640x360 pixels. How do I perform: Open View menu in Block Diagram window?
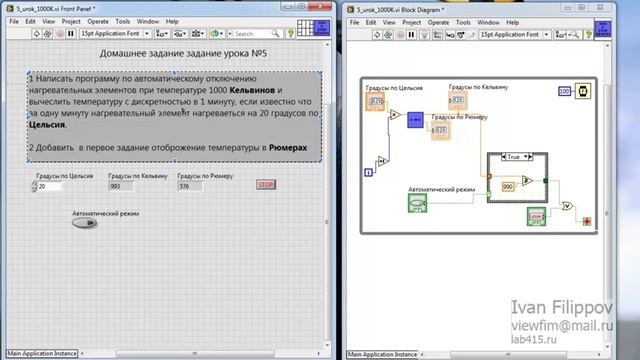(x=389, y=22)
